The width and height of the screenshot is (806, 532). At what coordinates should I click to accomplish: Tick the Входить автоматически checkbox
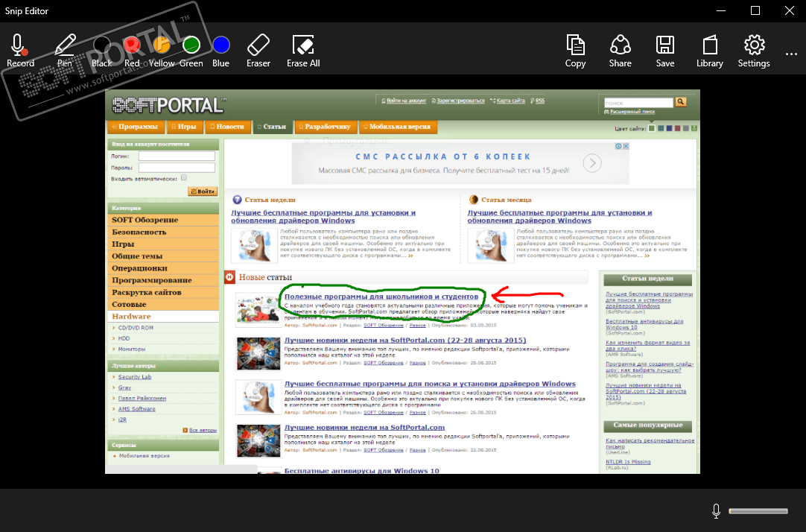pos(183,178)
